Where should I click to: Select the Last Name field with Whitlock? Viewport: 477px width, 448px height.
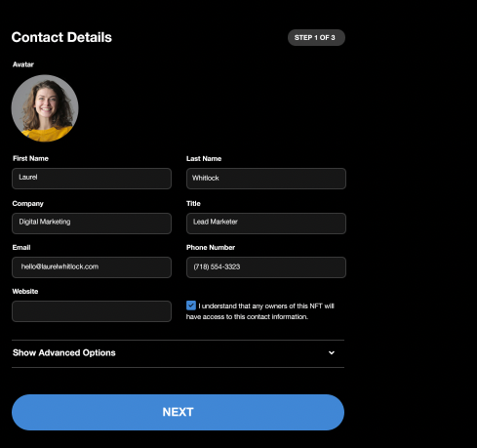[266, 179]
